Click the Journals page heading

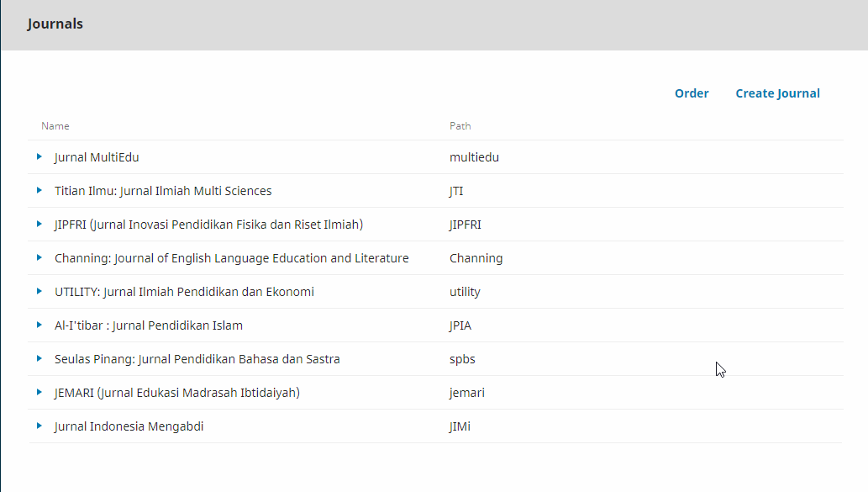55,24
